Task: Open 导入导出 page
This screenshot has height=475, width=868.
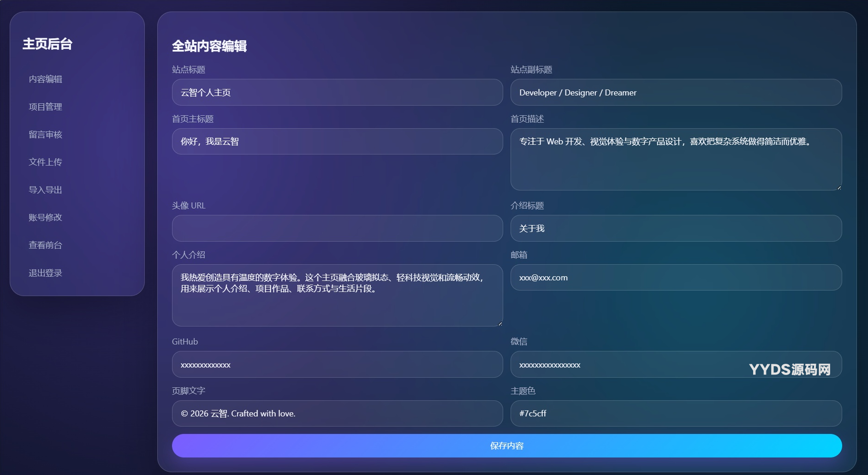Action: coord(45,190)
